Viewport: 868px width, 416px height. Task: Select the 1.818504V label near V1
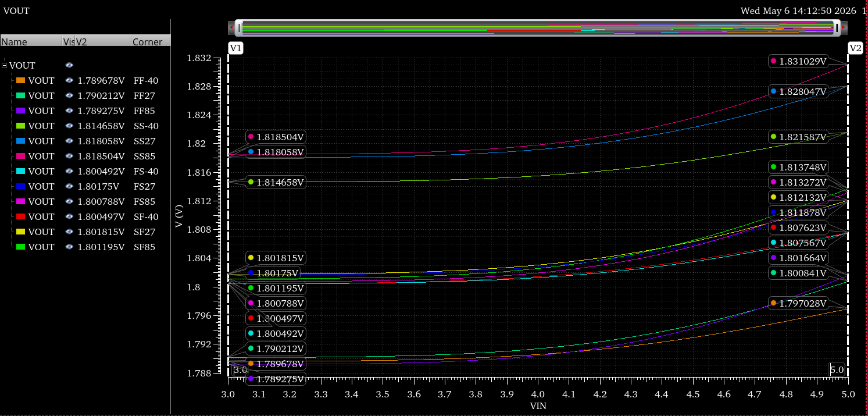pyautogui.click(x=276, y=137)
